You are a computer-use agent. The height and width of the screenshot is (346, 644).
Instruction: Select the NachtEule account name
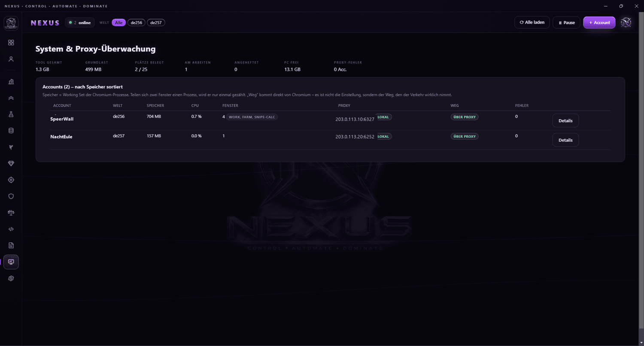pyautogui.click(x=61, y=137)
